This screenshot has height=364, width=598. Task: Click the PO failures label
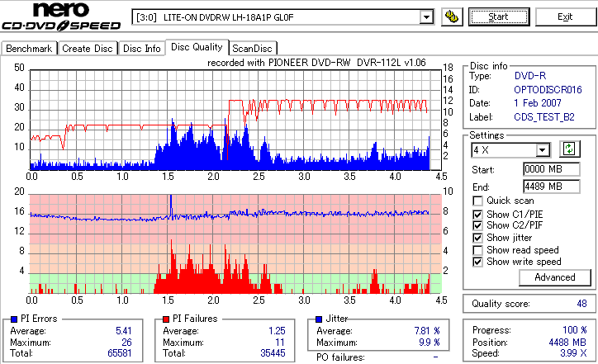340,357
